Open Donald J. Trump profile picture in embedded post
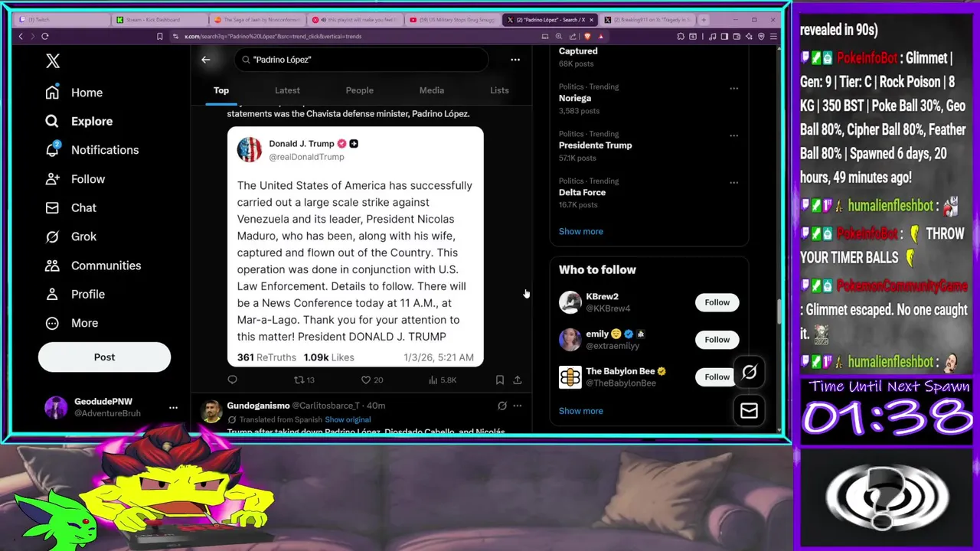The image size is (980, 551). coord(250,149)
